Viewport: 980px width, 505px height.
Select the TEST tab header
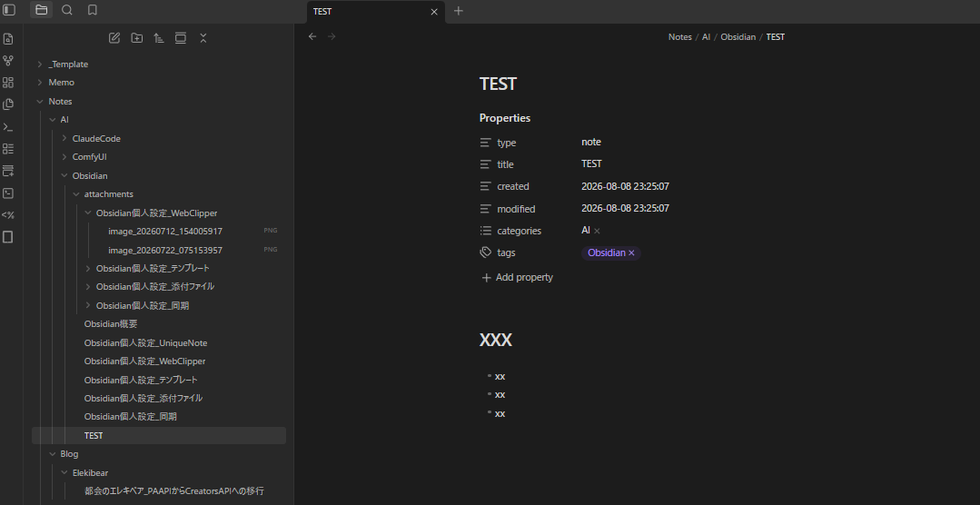pos(376,11)
